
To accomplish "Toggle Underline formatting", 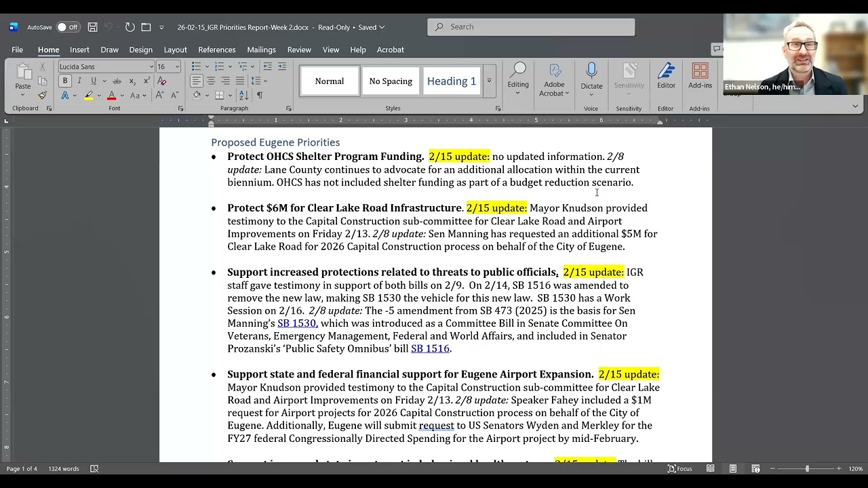I will tap(93, 81).
